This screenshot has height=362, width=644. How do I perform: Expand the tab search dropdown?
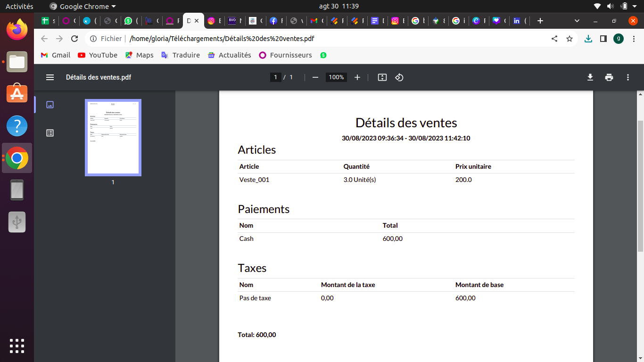click(577, 21)
